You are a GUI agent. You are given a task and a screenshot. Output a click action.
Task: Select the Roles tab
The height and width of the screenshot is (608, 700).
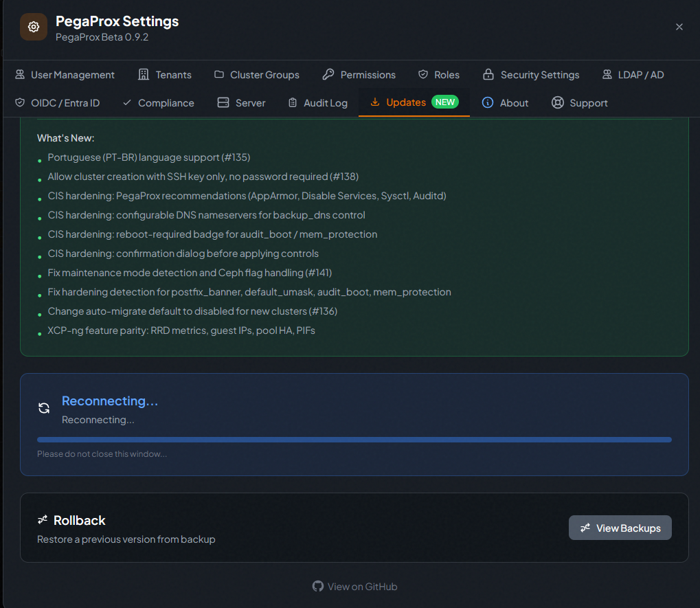point(439,75)
